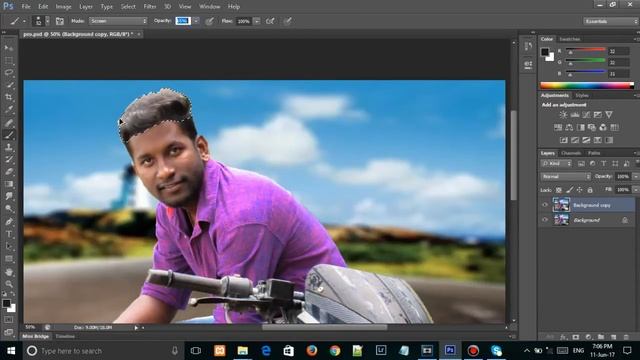Toggle pressure for opacity button
This screenshot has width=640, height=360.
coord(209,21)
